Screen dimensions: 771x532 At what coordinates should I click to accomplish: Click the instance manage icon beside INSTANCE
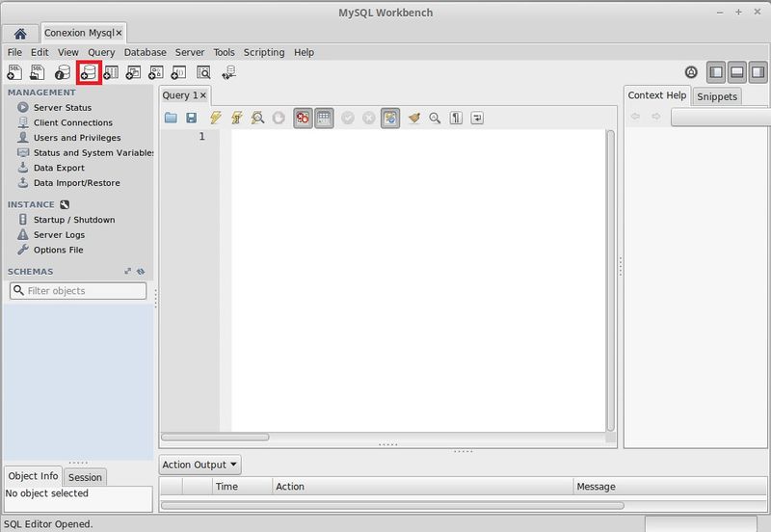pos(65,204)
